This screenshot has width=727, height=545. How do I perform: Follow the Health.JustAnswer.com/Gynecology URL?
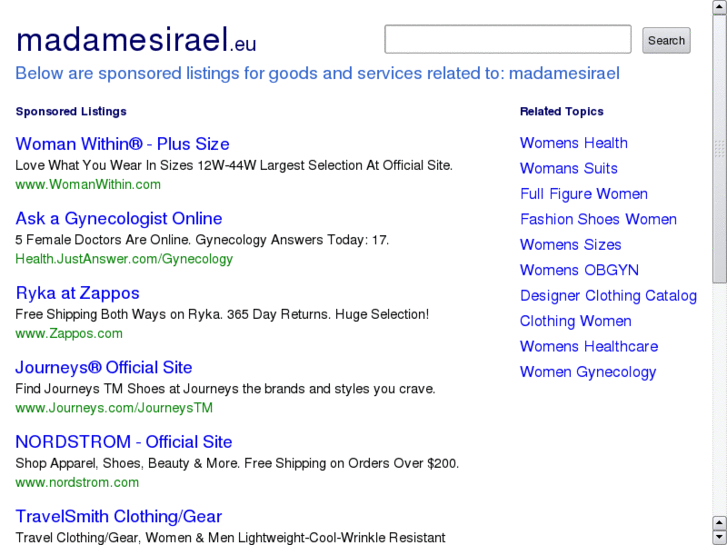pos(124,259)
